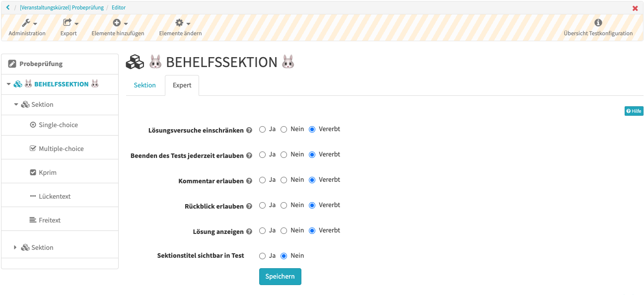Select Vererbt for Rückblick erlauben
This screenshot has height=295, width=644.
pos(312,204)
